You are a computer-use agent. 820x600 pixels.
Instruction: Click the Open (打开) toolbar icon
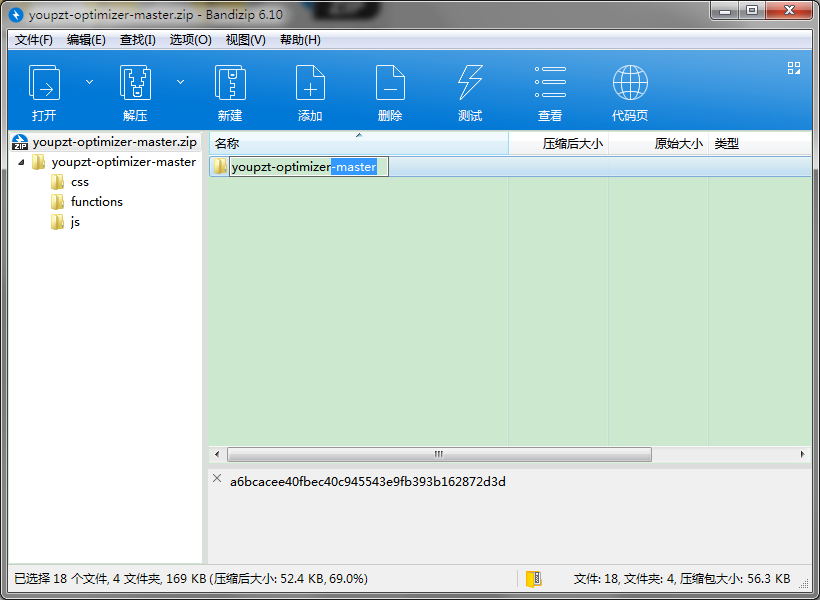pos(44,83)
